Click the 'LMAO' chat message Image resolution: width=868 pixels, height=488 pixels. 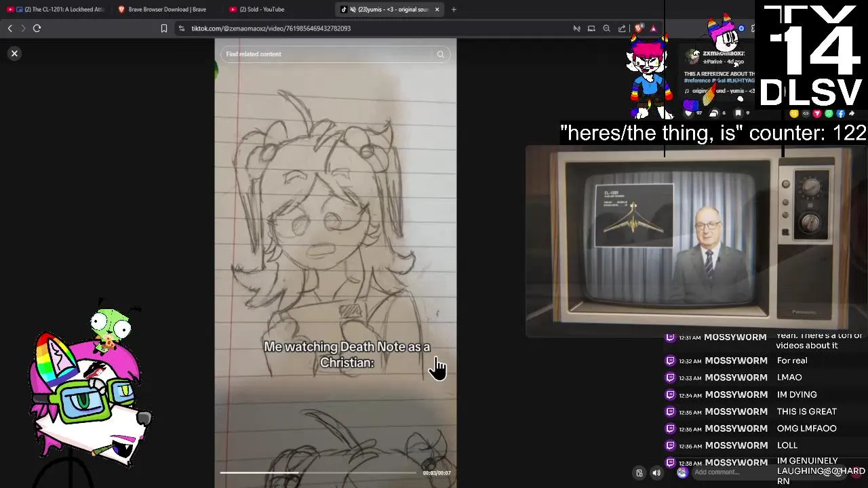(789, 378)
